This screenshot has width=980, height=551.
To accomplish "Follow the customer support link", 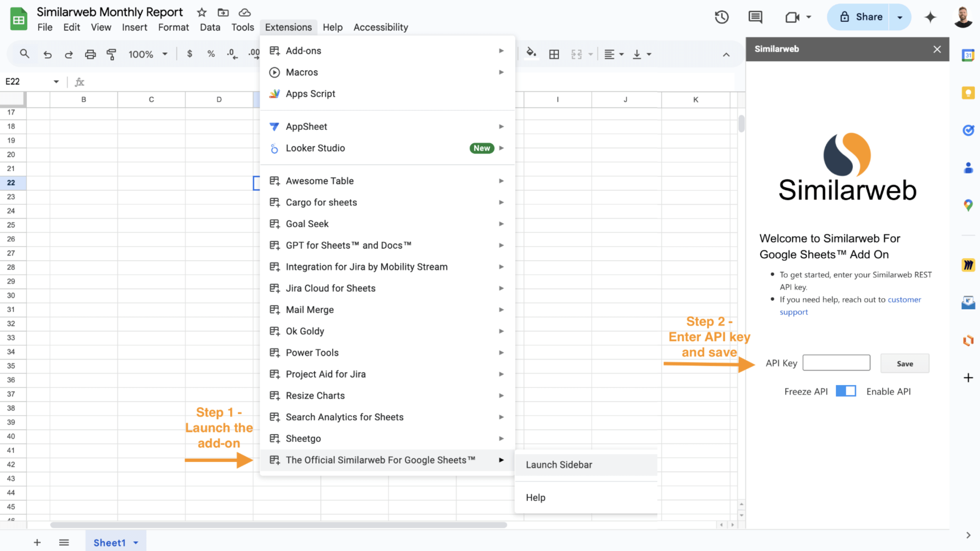I will pos(904,299).
